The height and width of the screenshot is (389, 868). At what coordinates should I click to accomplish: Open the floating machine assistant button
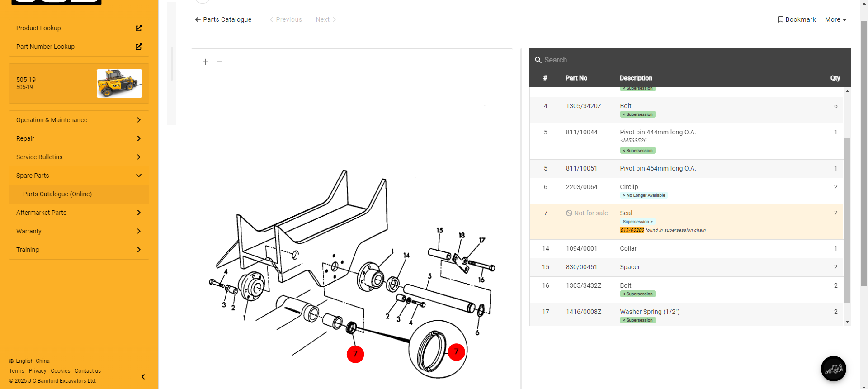(833, 369)
